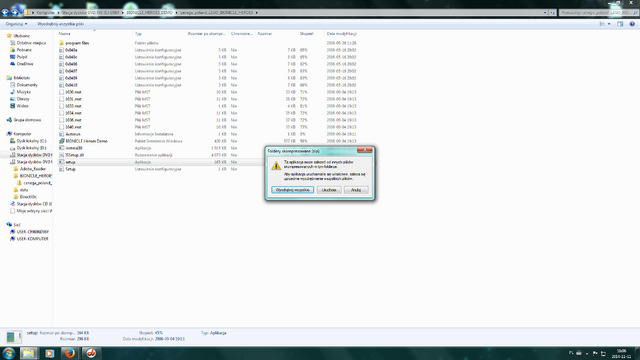This screenshot has height=360, width=640.
Task: Select Pobrane in the sidebar
Action: coord(24,50)
